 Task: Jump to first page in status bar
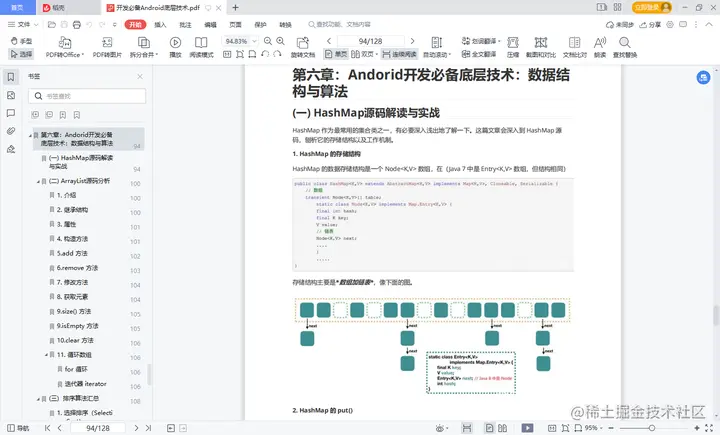coord(47,428)
